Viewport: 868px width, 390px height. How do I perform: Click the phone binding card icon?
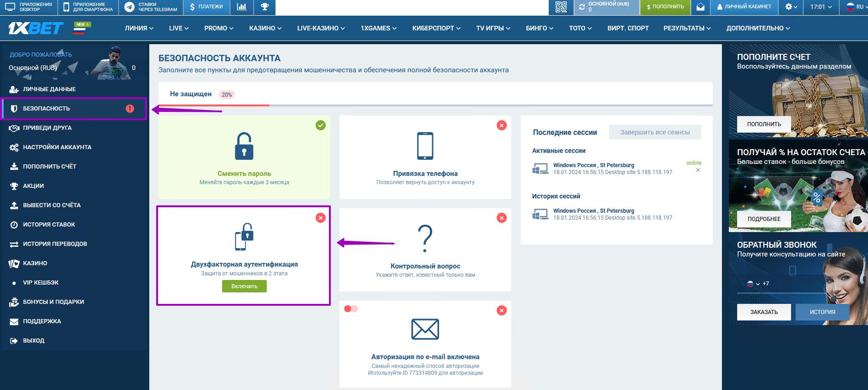tap(425, 146)
